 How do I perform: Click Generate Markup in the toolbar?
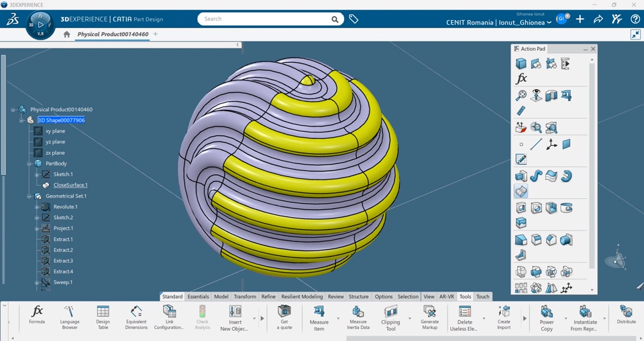[429, 317]
